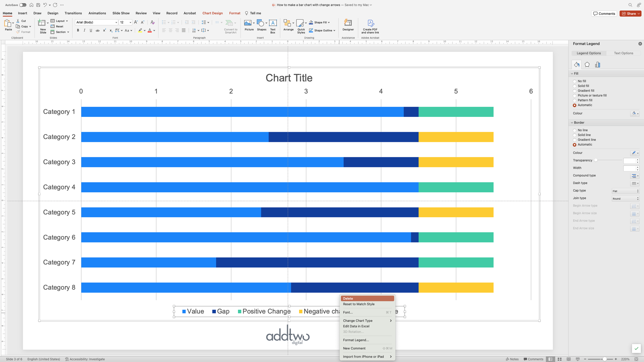Screen dimensions: 644x362
Task: Open the font name dropdown Arial (Body)
Action: click(116, 22)
